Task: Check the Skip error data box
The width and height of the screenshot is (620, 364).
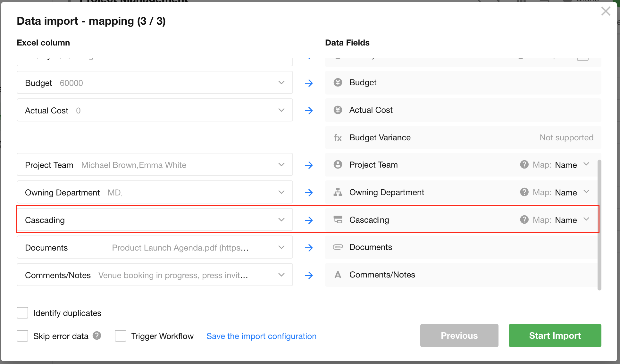Action: pos(22,336)
